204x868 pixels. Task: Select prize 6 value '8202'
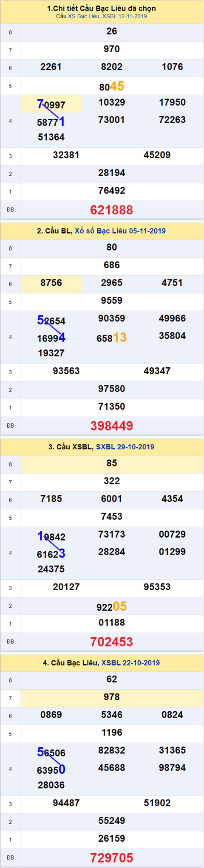pos(112,67)
